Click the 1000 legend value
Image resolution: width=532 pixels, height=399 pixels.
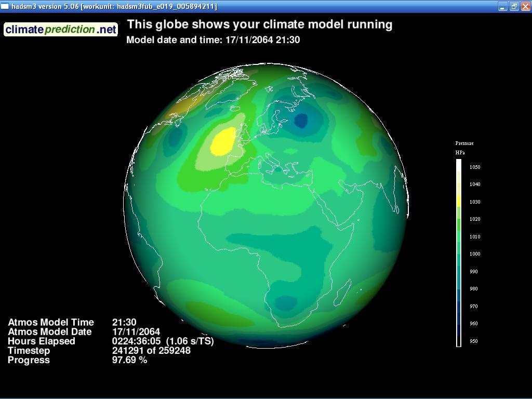tap(475, 254)
